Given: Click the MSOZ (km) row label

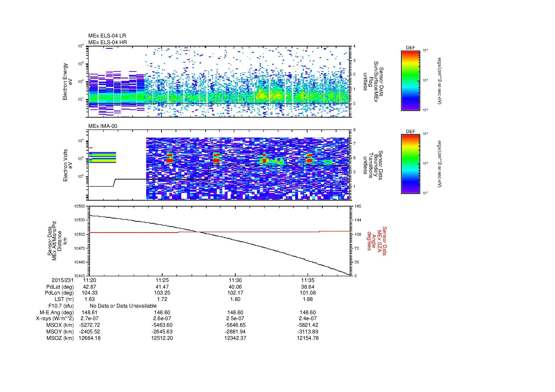Looking at the screenshot, I should [60, 338].
